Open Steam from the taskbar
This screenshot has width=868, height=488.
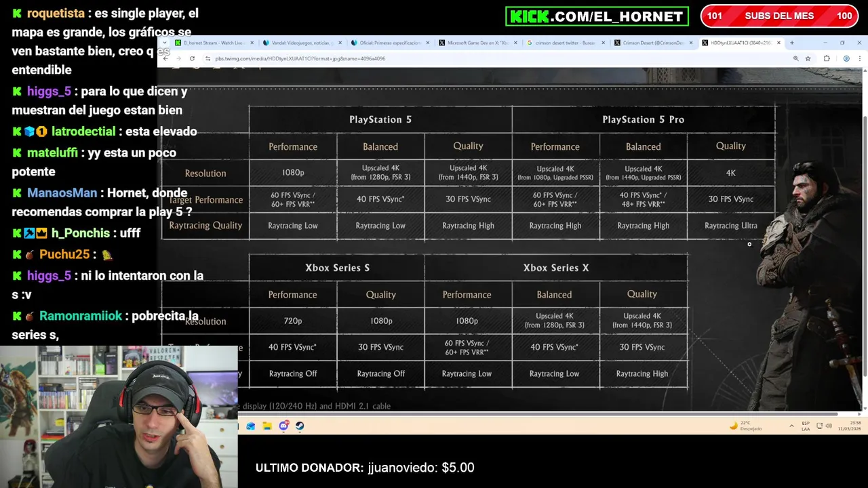pyautogui.click(x=300, y=426)
